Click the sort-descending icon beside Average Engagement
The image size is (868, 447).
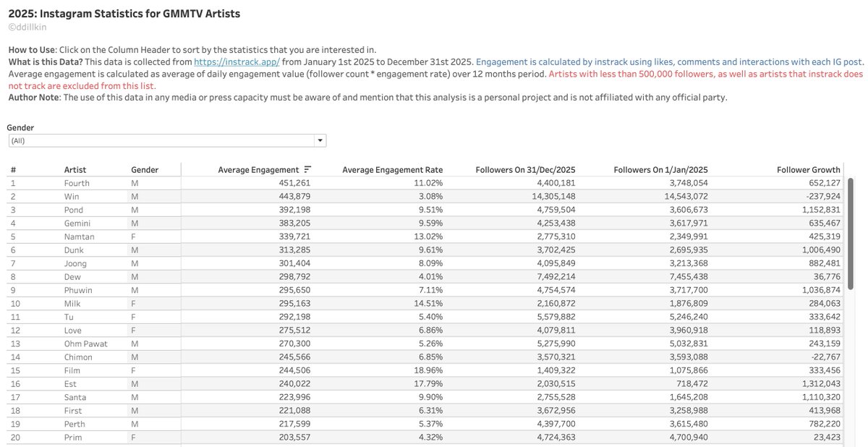[x=307, y=170]
